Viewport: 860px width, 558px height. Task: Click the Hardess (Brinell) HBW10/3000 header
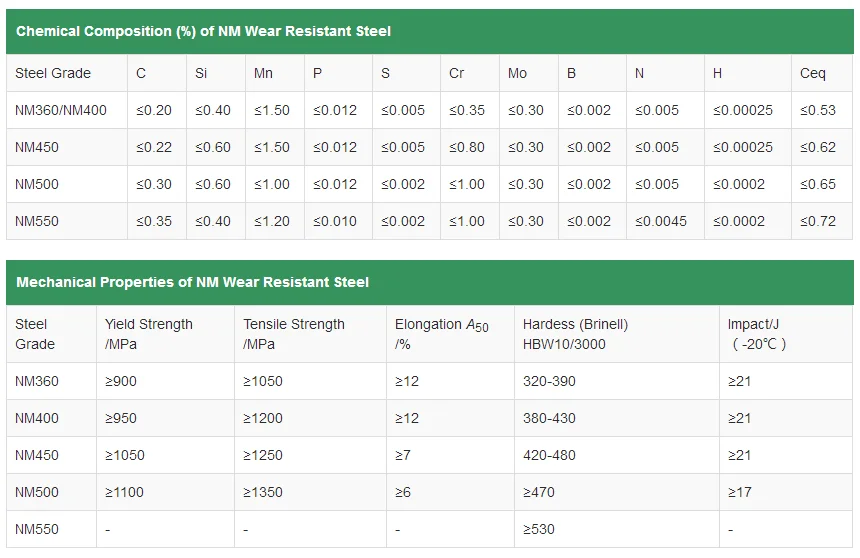575,334
